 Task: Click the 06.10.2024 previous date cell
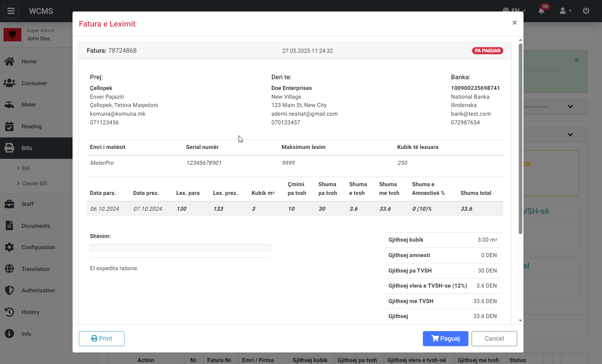[105, 209]
